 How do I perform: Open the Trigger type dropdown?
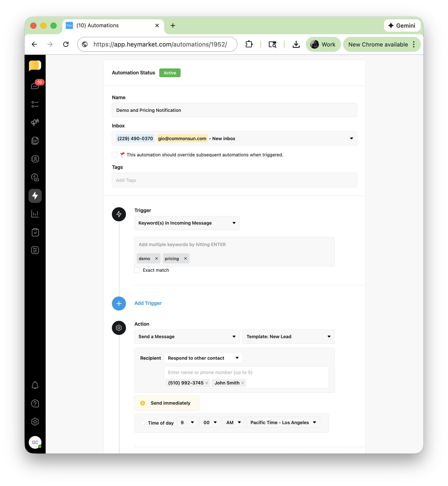click(x=187, y=223)
